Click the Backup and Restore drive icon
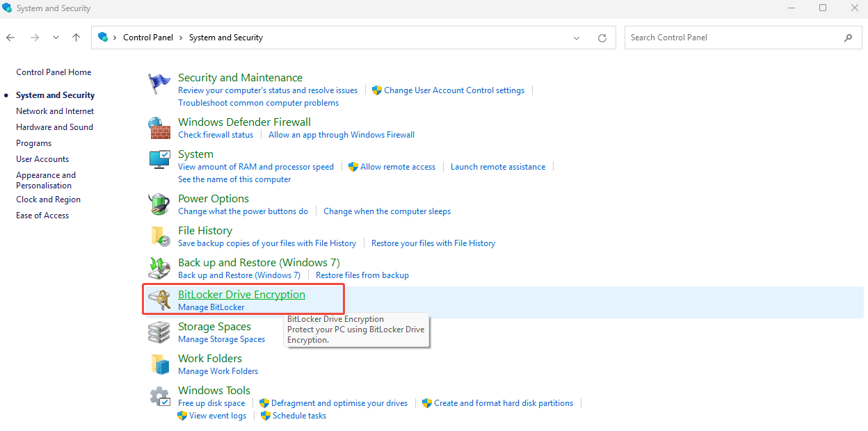868x431 pixels. point(159,268)
